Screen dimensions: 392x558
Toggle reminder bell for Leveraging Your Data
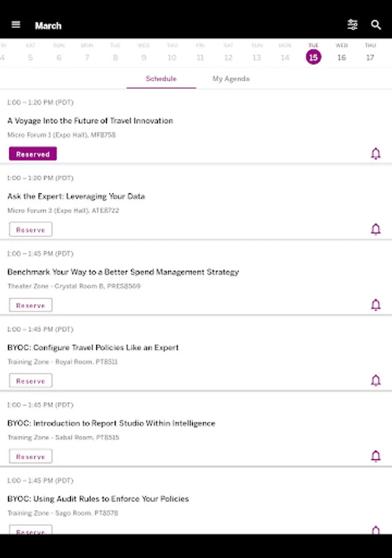[375, 229]
